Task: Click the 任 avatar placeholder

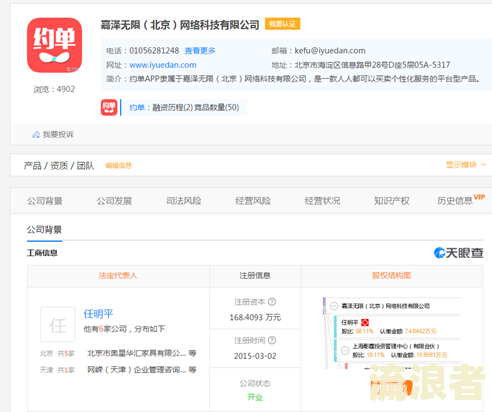Action: click(x=58, y=324)
